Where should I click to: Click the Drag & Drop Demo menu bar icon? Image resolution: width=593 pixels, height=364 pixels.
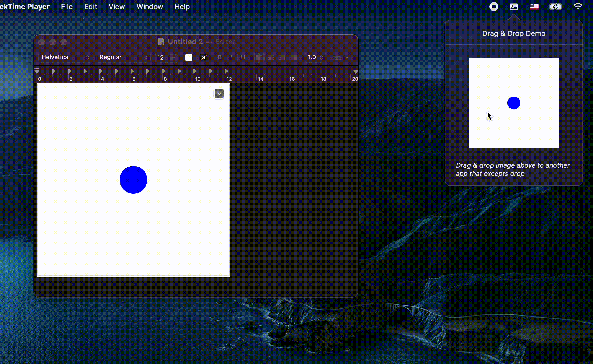514,7
